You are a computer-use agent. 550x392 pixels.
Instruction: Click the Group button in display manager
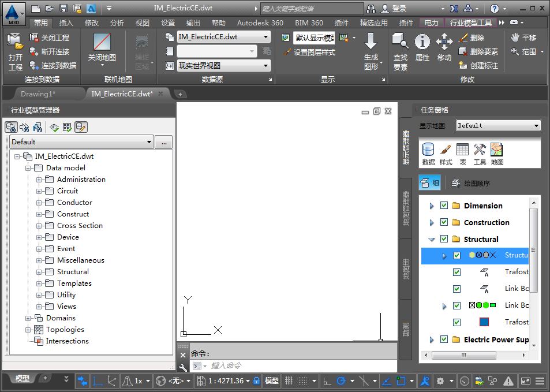point(430,183)
